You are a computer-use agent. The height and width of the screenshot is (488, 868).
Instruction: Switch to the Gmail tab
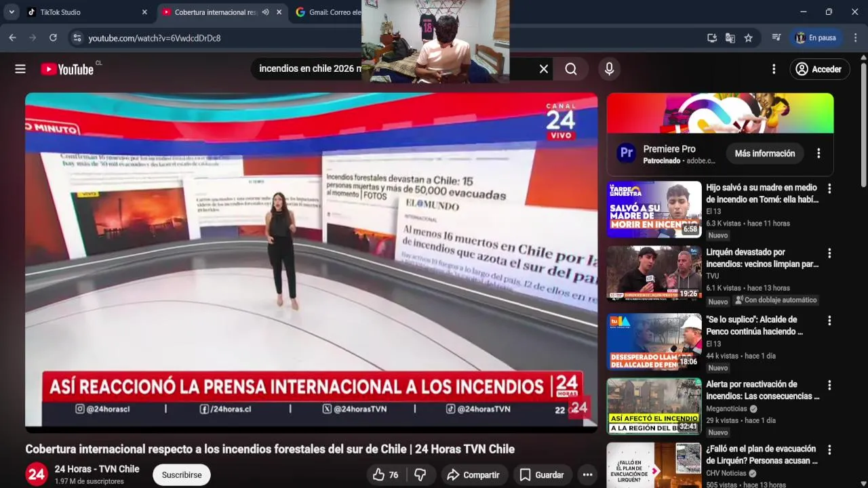tap(328, 12)
